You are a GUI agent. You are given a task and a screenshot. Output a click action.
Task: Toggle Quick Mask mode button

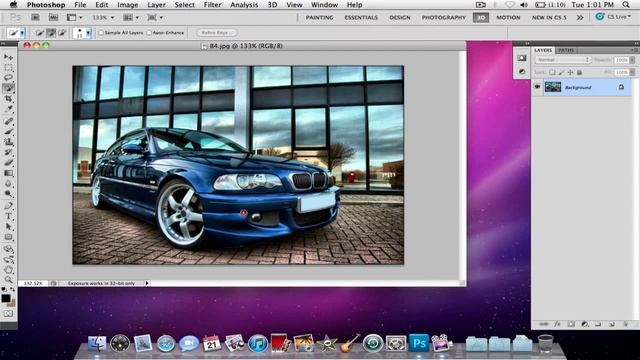click(8, 313)
